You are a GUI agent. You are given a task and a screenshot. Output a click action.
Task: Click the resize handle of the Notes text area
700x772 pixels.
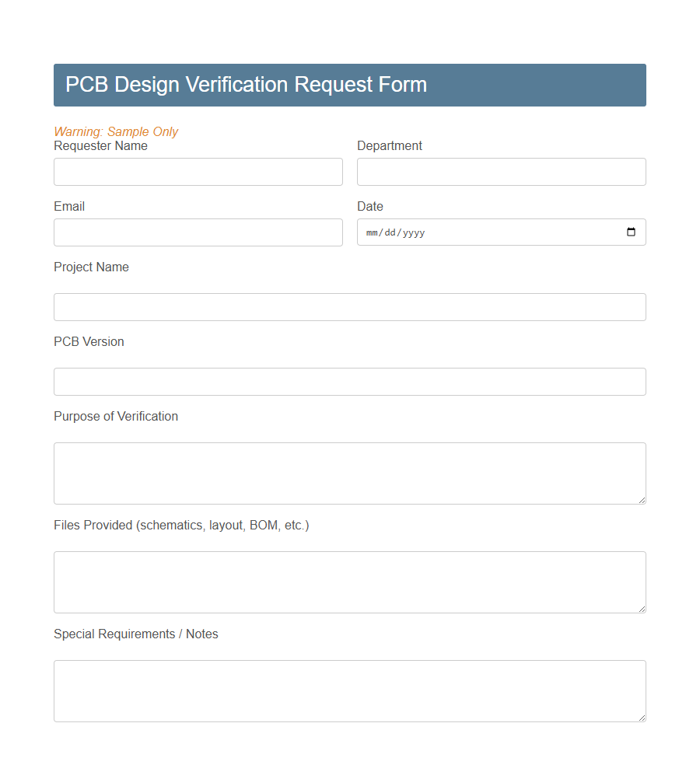tap(642, 718)
